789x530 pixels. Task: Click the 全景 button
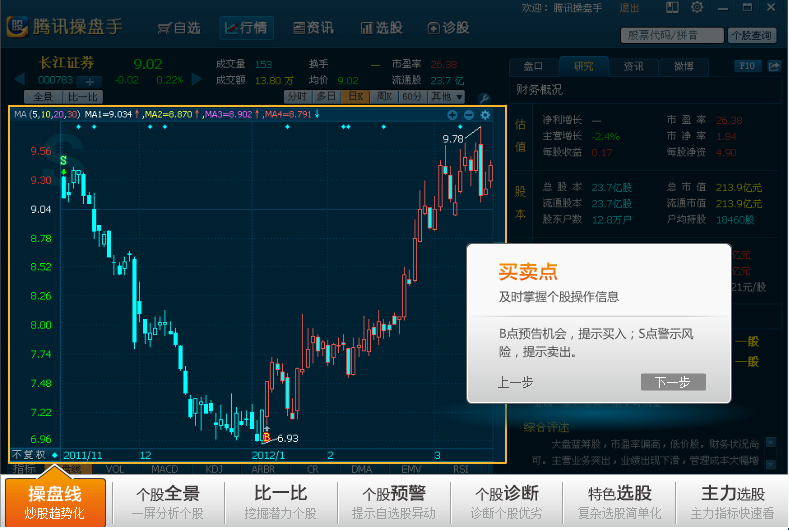43,97
